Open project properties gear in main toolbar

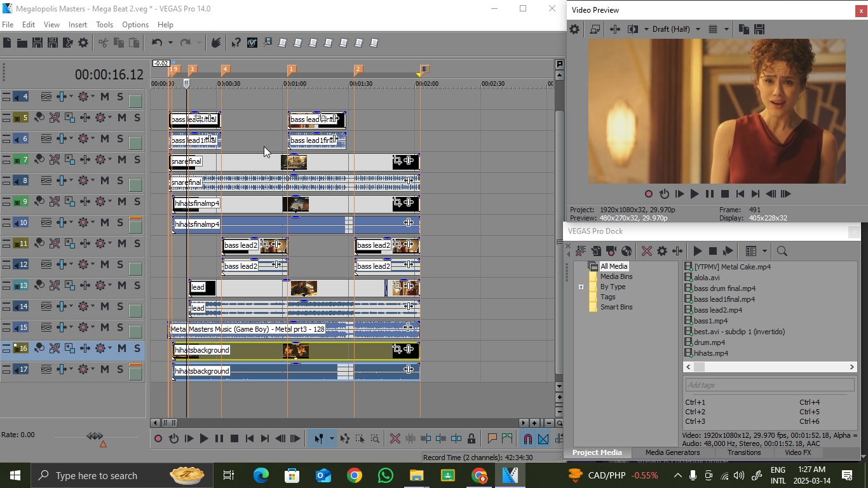(x=83, y=43)
